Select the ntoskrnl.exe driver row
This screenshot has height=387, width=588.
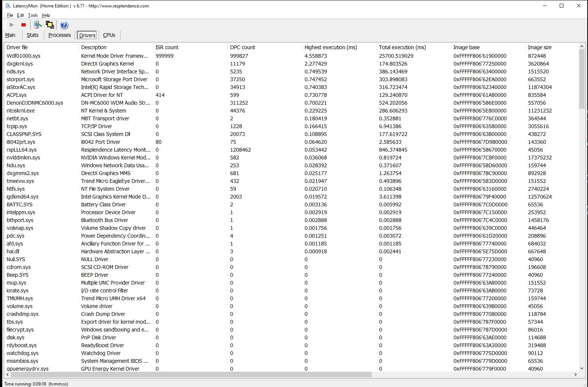(291, 111)
